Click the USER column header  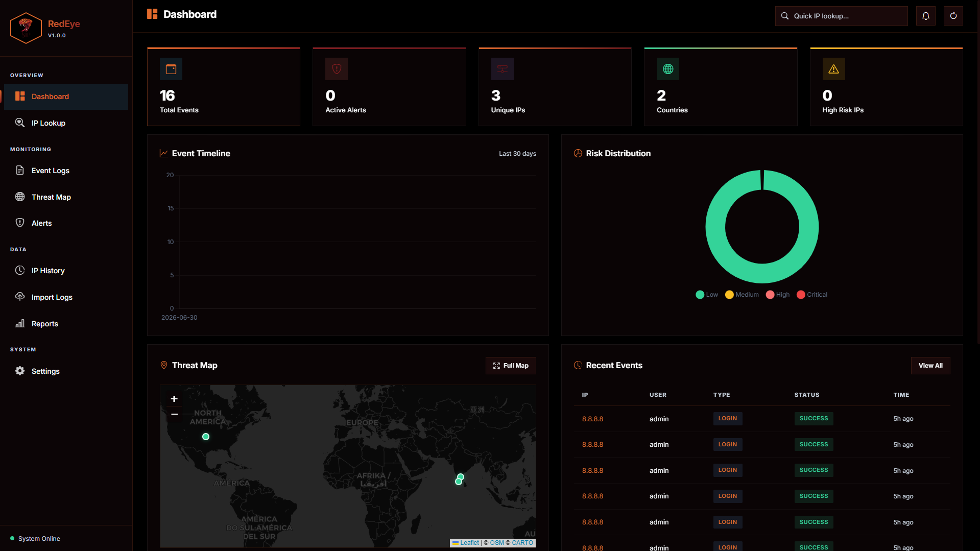click(658, 395)
